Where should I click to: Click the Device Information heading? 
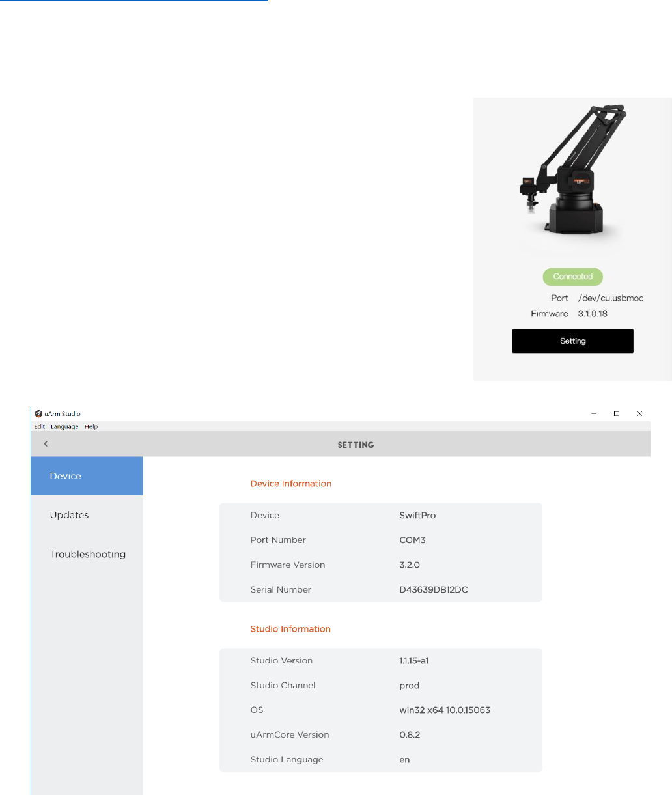291,484
